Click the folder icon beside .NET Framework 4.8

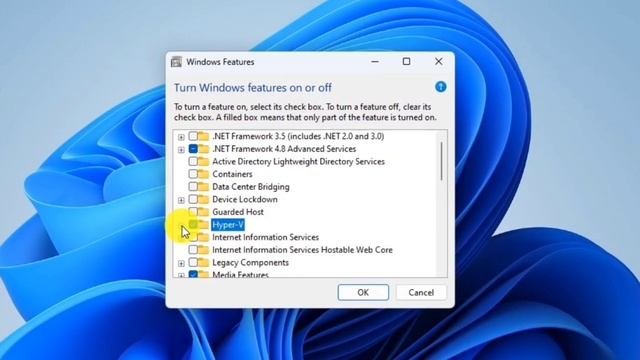pos(203,149)
